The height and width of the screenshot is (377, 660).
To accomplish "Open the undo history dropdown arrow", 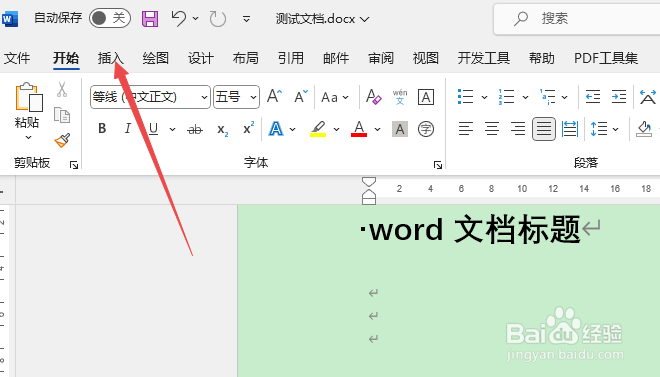I will coord(195,19).
